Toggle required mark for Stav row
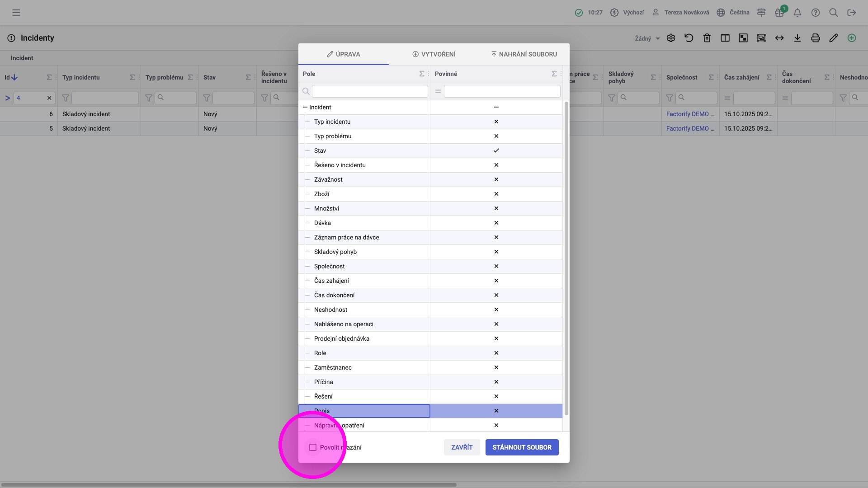The width and height of the screenshot is (868, 488). (496, 150)
